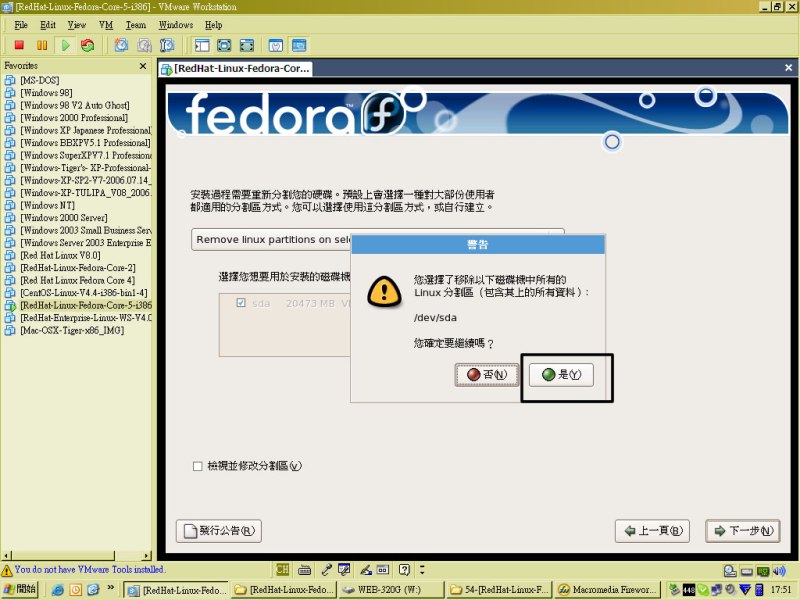Select the RedHat-Linux-Fedora-Cor... VM tab

[x=235, y=68]
